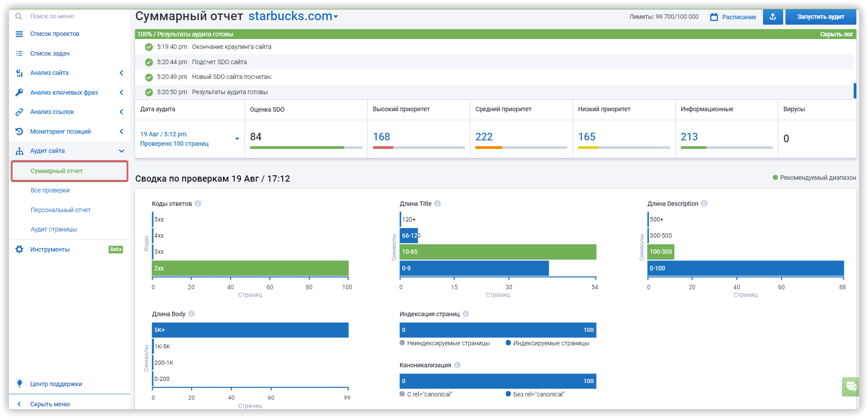Click the key icon for keyword analysis
Image resolution: width=868 pixels, height=418 pixels.
[x=19, y=92]
